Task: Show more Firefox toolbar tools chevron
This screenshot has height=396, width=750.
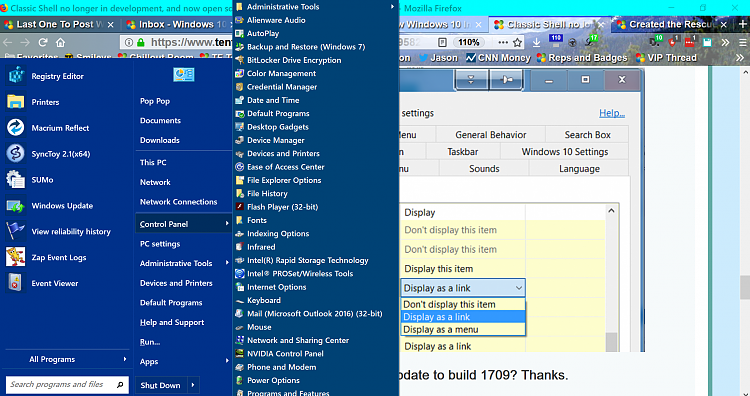Action: (726, 43)
